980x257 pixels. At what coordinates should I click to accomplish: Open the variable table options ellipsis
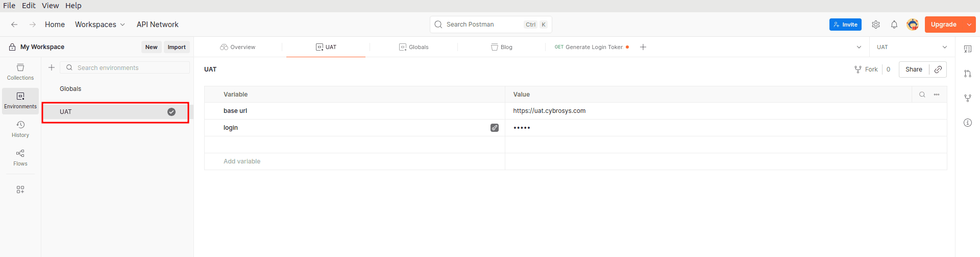click(937, 95)
